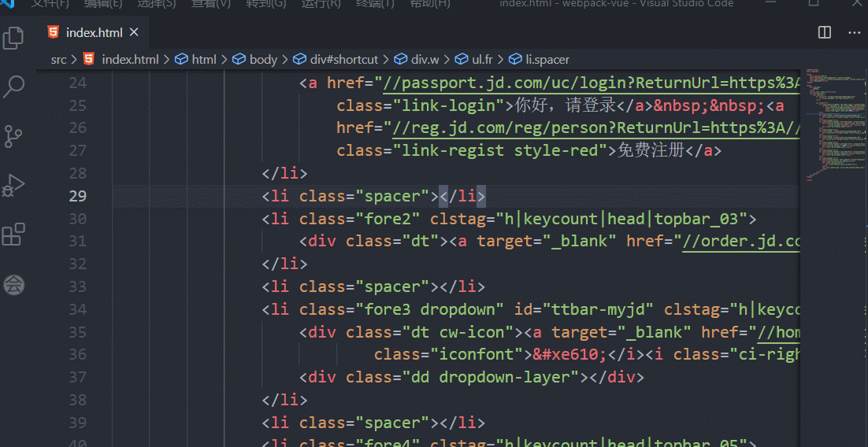Open the editor More Actions ellipsis
868x447 pixels.
(854, 32)
